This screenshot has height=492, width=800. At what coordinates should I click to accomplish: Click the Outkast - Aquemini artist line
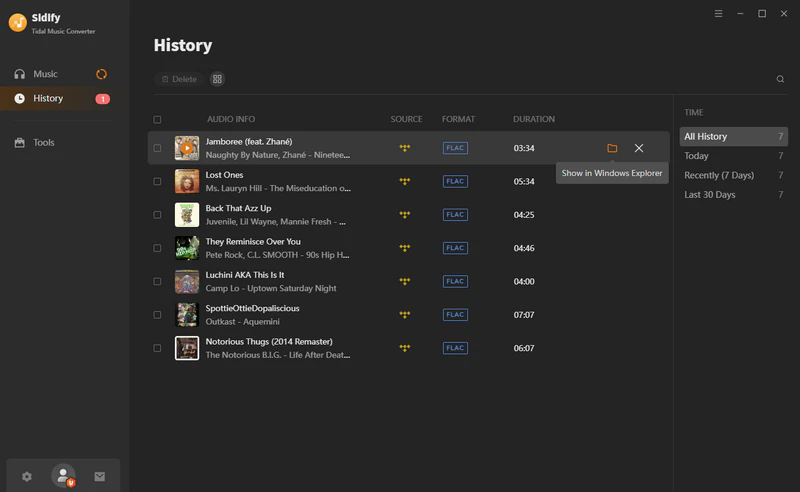point(242,322)
